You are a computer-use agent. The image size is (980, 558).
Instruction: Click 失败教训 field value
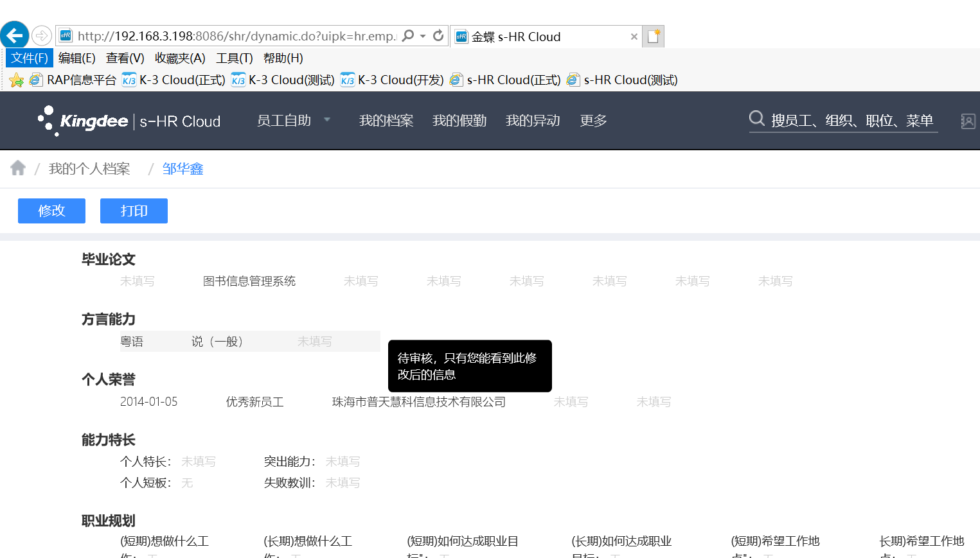click(x=343, y=482)
